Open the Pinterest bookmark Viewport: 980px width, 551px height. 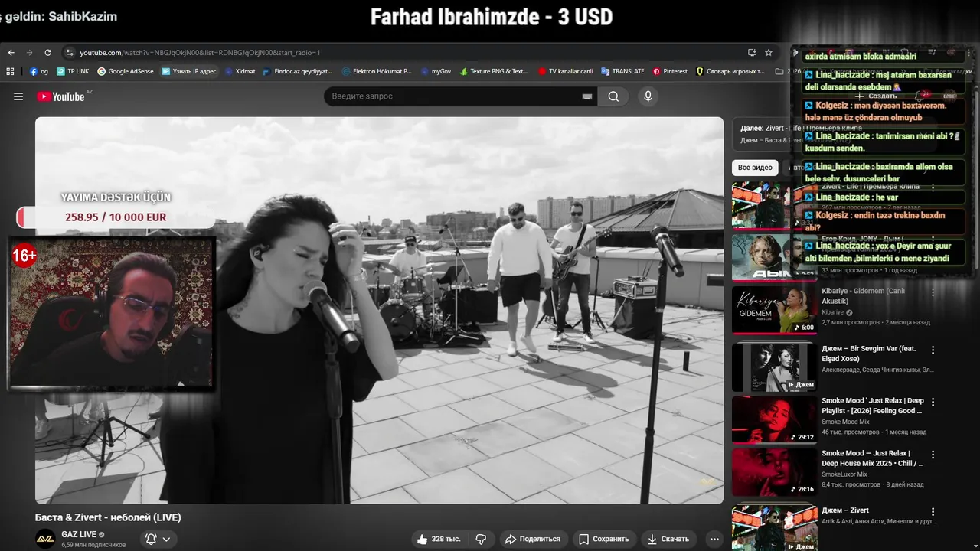click(x=670, y=71)
